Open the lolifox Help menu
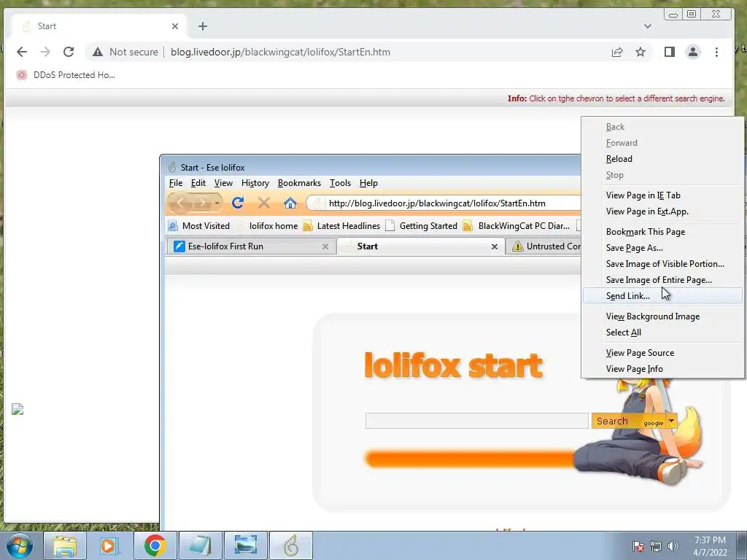The width and height of the screenshot is (747, 560). [x=368, y=183]
